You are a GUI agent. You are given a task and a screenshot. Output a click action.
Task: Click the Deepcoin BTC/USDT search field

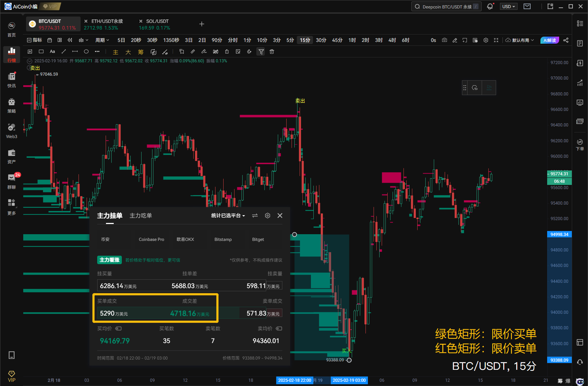click(x=446, y=7)
